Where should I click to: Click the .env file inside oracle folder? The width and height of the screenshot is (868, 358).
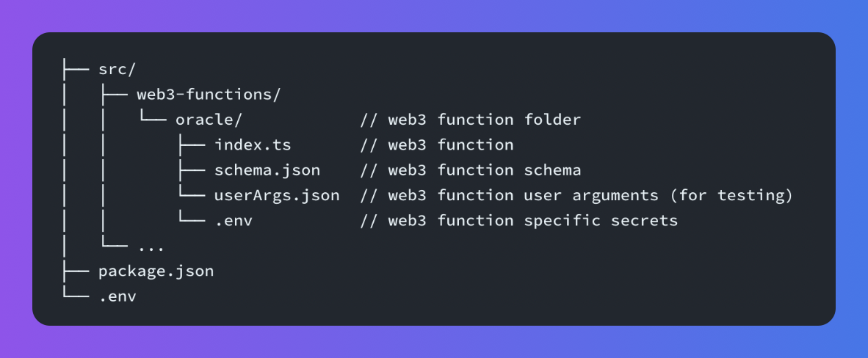(x=234, y=221)
